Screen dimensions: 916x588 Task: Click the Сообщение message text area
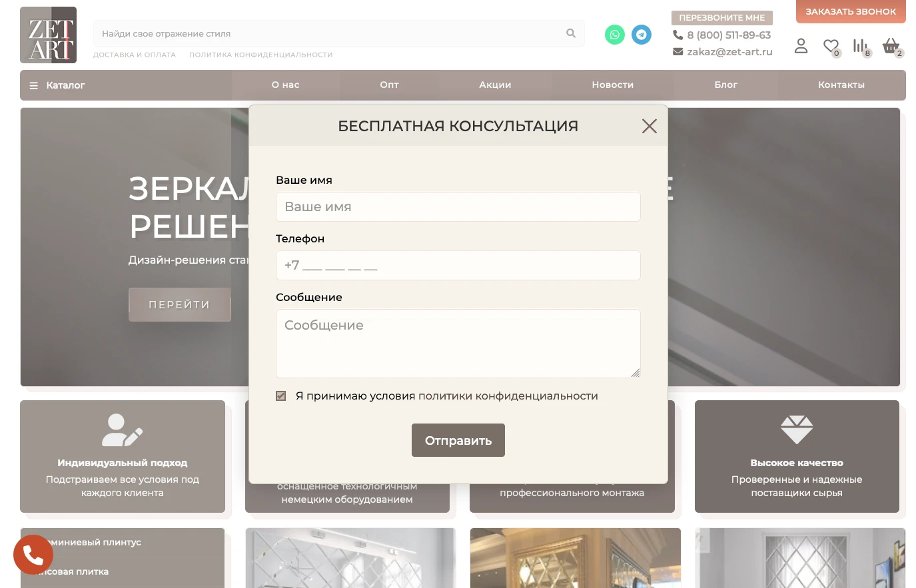click(458, 343)
